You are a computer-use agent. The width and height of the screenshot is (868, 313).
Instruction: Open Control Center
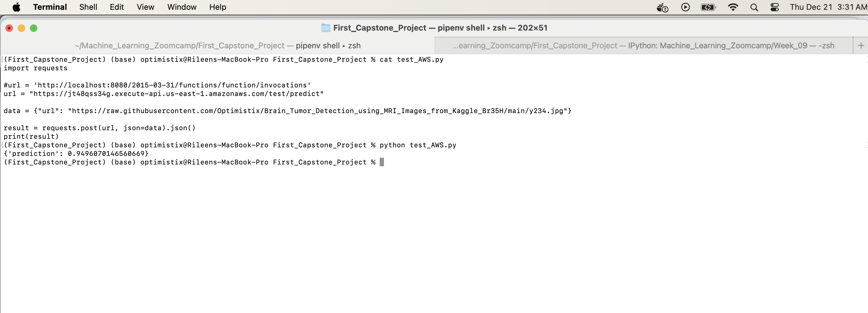774,7
